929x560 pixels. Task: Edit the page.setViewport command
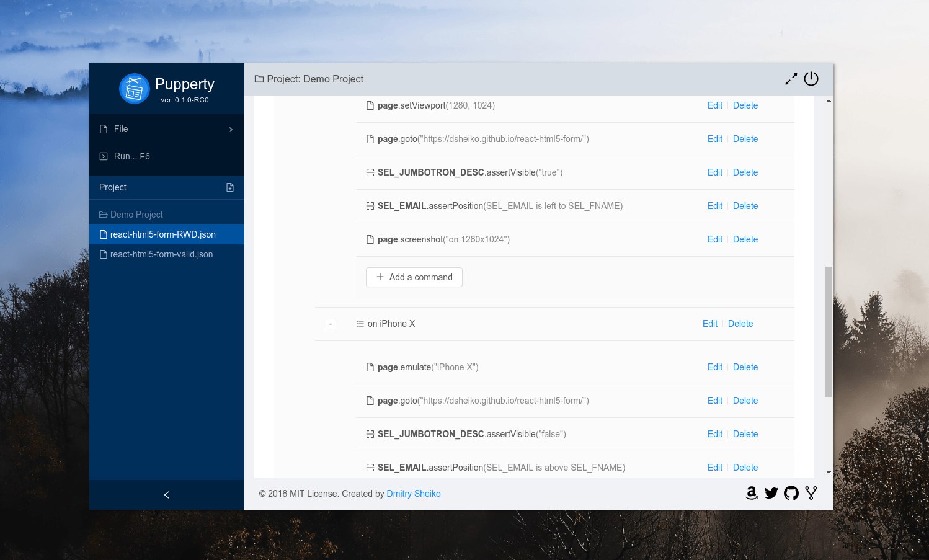(x=715, y=105)
